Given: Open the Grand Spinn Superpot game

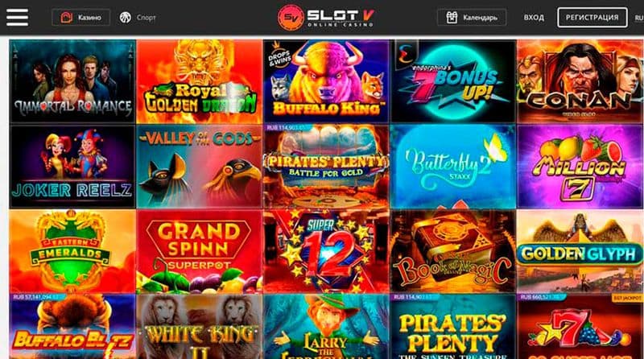Looking at the screenshot, I should point(199,251).
